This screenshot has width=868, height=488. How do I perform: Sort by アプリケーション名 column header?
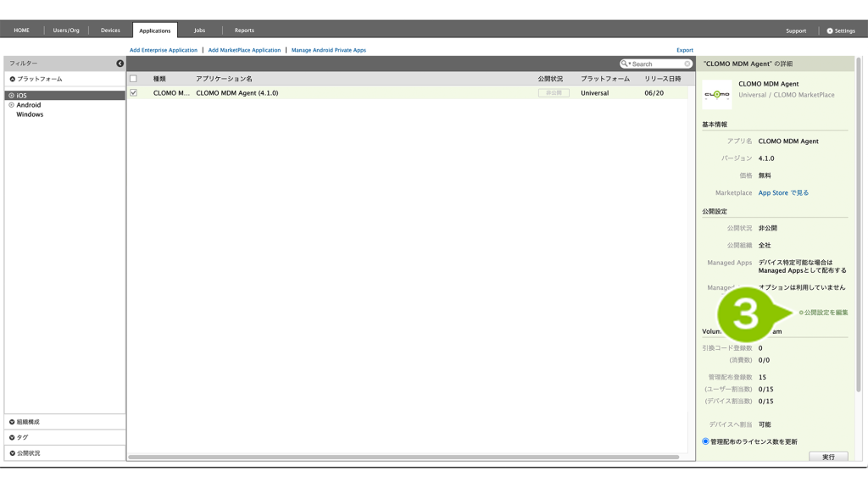(x=224, y=79)
